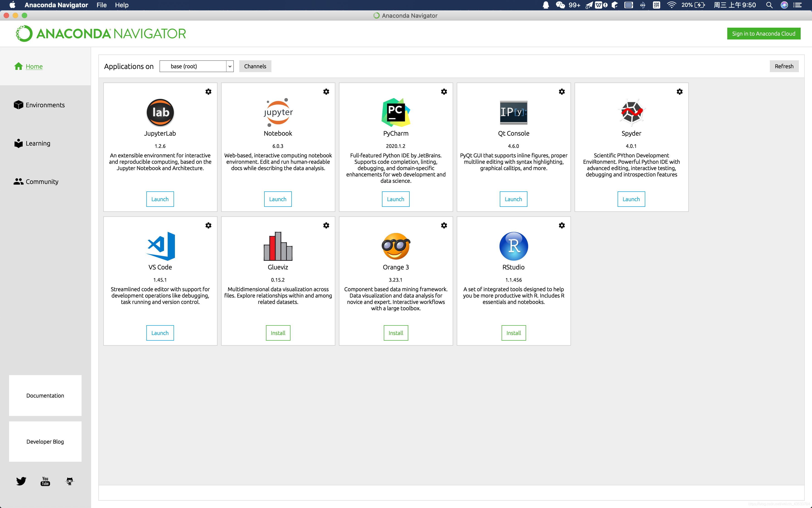The height and width of the screenshot is (508, 812).
Task: Click the Qt Console IPython icon
Action: coord(513,112)
